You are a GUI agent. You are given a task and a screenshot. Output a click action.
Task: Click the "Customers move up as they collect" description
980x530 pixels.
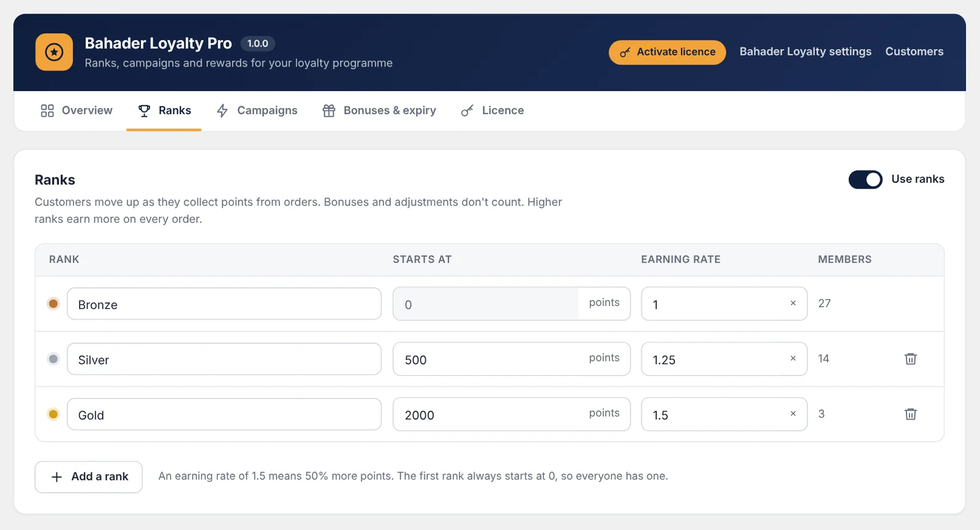(x=298, y=211)
